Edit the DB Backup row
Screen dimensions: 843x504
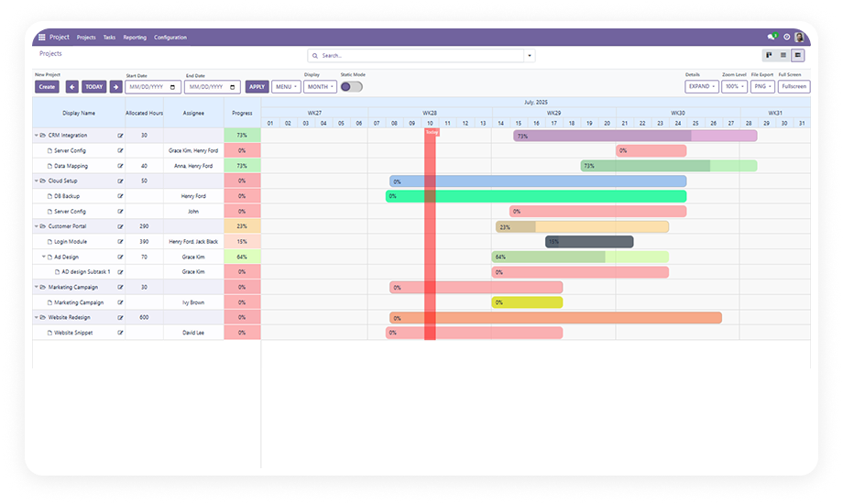click(120, 196)
